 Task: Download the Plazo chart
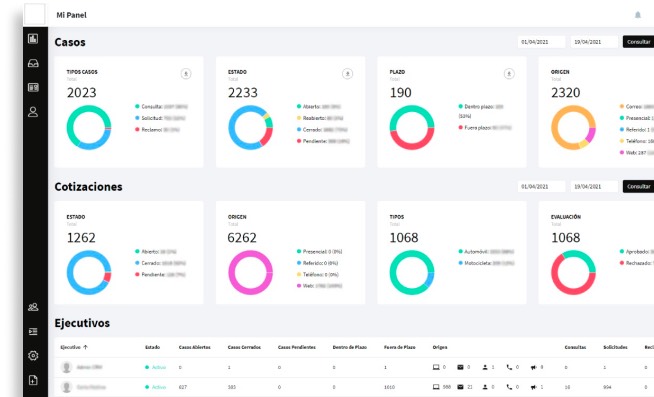click(509, 74)
